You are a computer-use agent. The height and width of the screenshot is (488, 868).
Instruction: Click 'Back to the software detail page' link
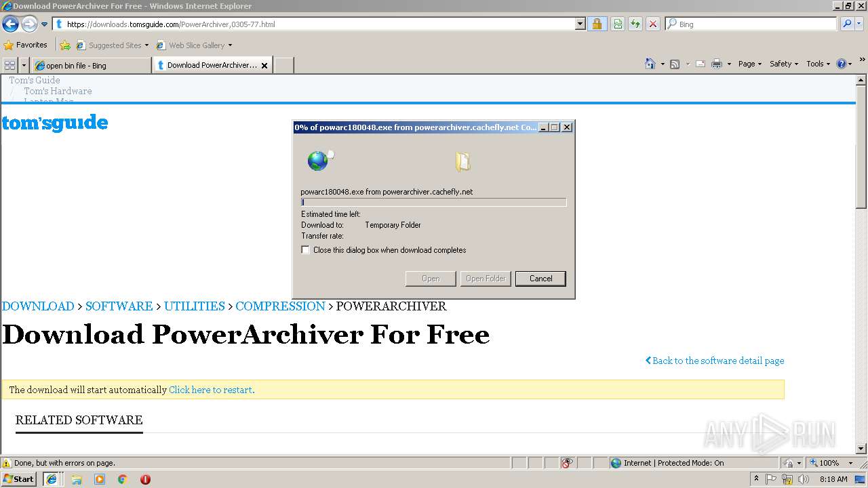(x=715, y=361)
